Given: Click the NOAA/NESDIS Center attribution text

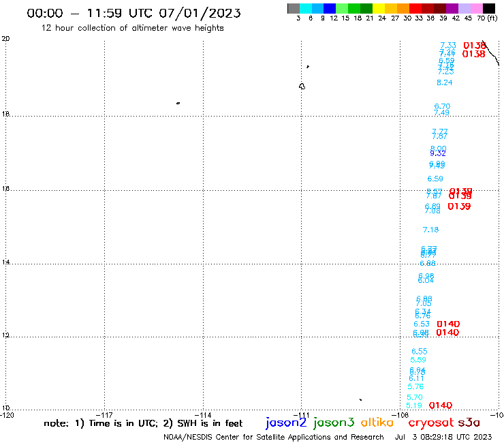Looking at the screenshot, I should pyautogui.click(x=274, y=437).
